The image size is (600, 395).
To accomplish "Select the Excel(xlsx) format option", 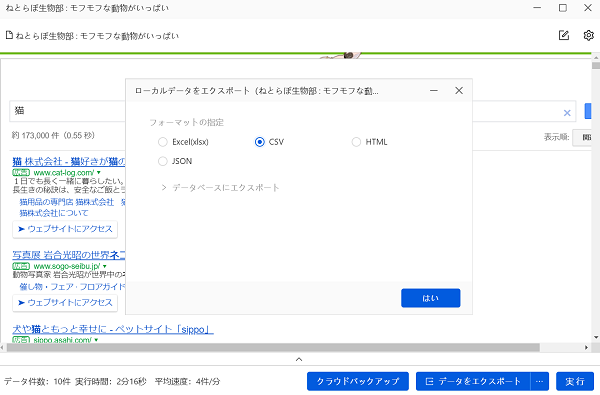I will coord(183,142).
